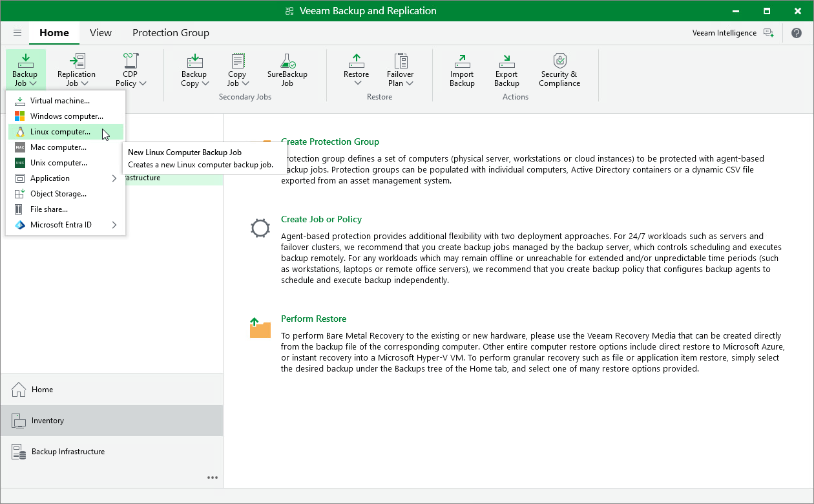Screen dimensions: 814x504
Task: Click the Microsoft Entra ID menu icon
Action: click(20, 225)
